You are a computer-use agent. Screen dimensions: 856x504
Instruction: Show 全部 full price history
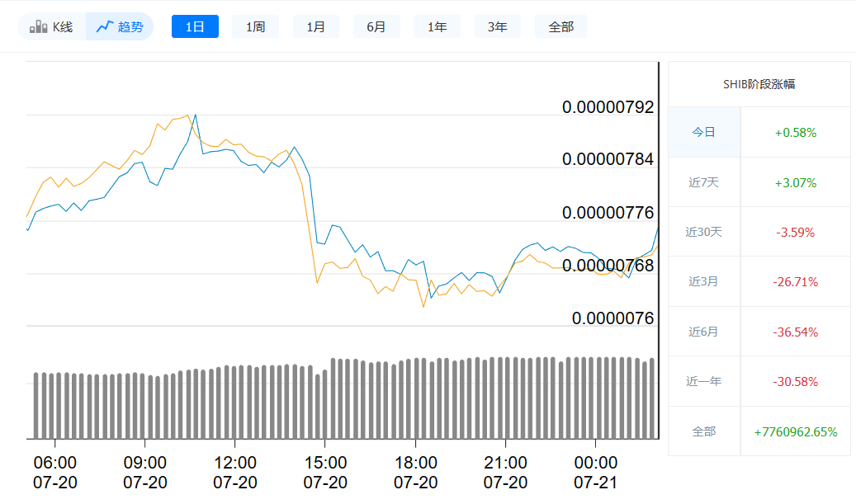coord(560,27)
